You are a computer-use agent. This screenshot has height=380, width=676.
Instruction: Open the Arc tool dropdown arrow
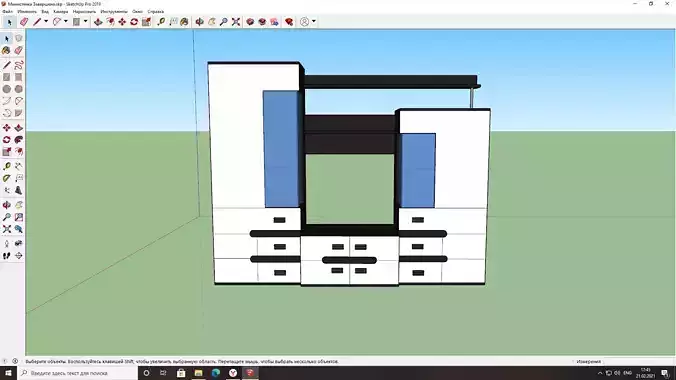point(66,22)
